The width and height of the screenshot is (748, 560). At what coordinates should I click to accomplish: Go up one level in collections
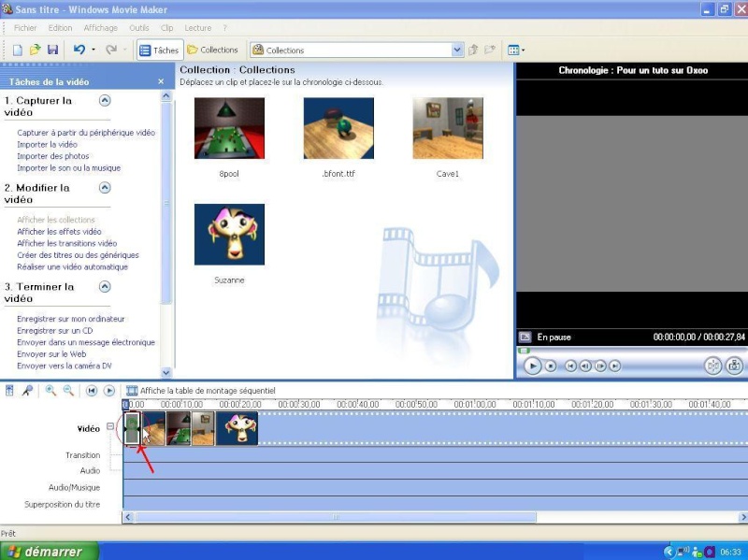[x=473, y=50]
